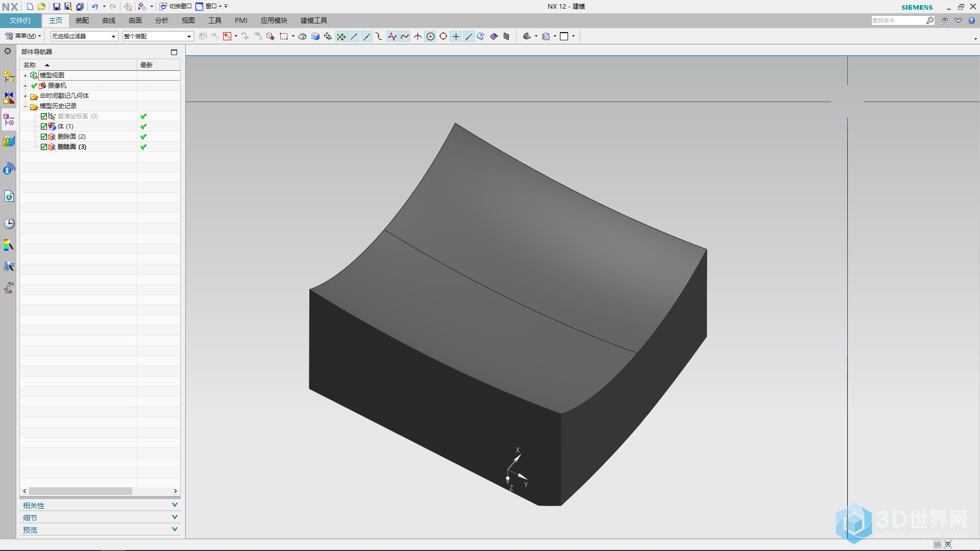Switch to the 应用模块 tab
This screenshot has width=980, height=551.
pos(274,20)
